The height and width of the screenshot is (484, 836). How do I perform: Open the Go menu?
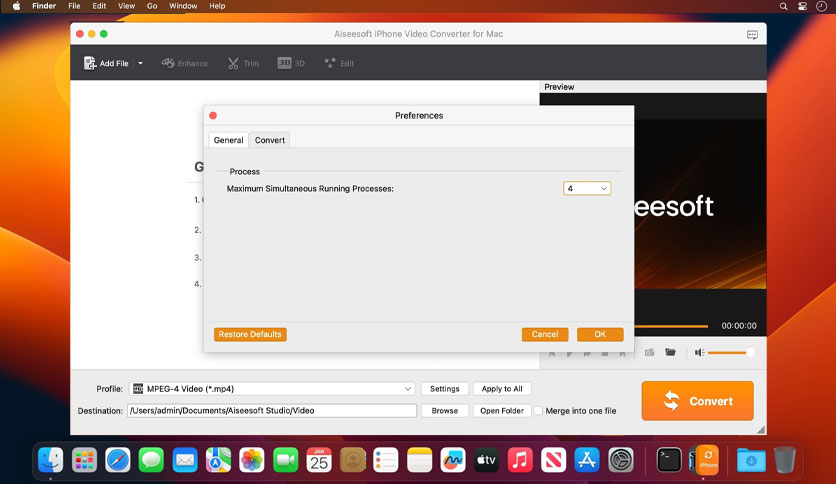click(x=152, y=6)
